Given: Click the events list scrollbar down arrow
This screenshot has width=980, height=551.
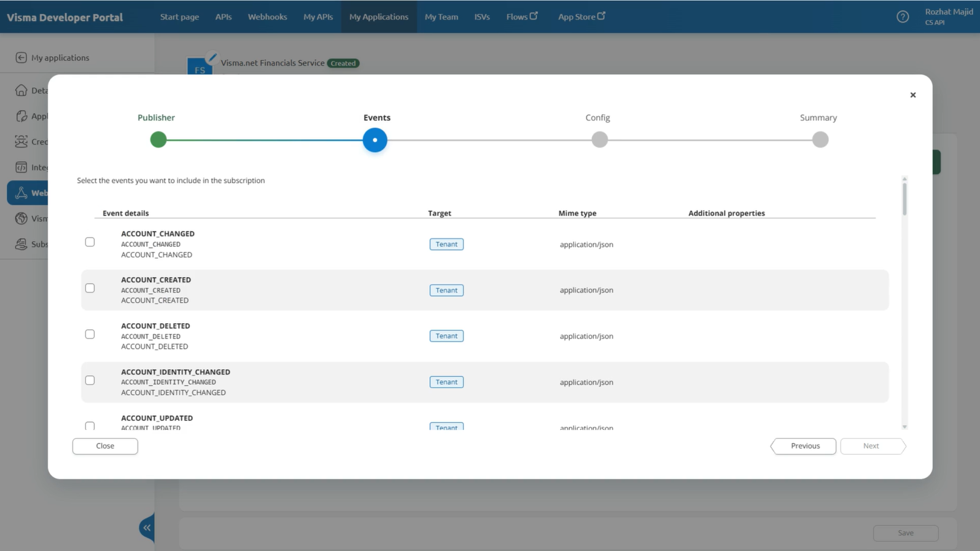Looking at the screenshot, I should click(904, 426).
